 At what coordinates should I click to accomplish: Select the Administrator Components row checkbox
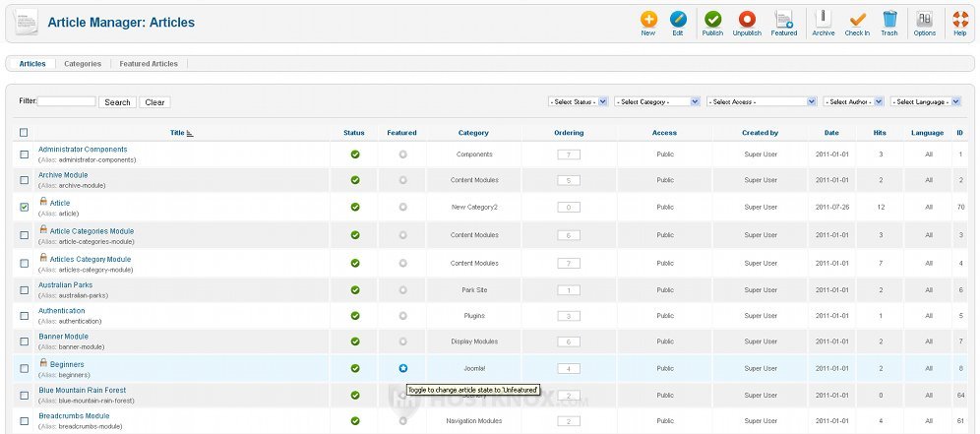25,155
